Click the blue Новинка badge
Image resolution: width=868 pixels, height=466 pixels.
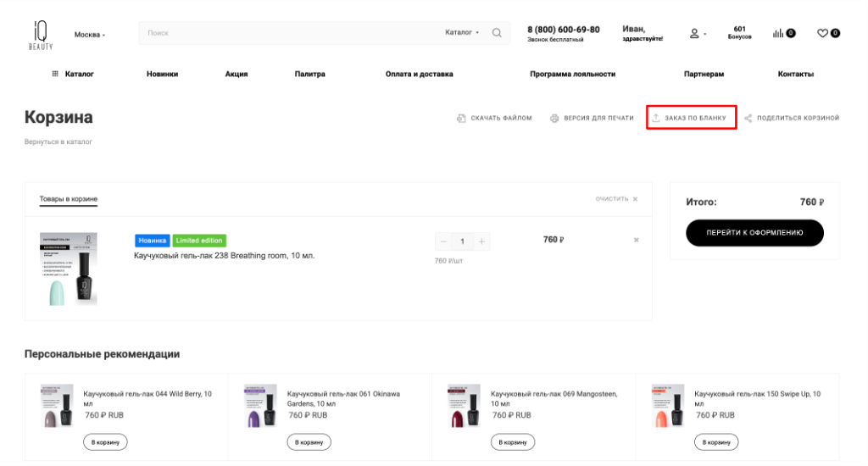[153, 240]
